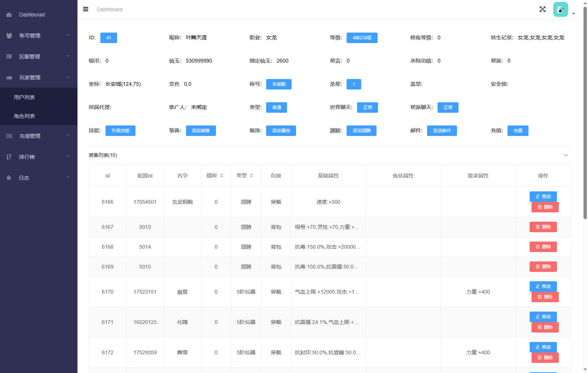Click the scrollbar down arrow

(585, 370)
